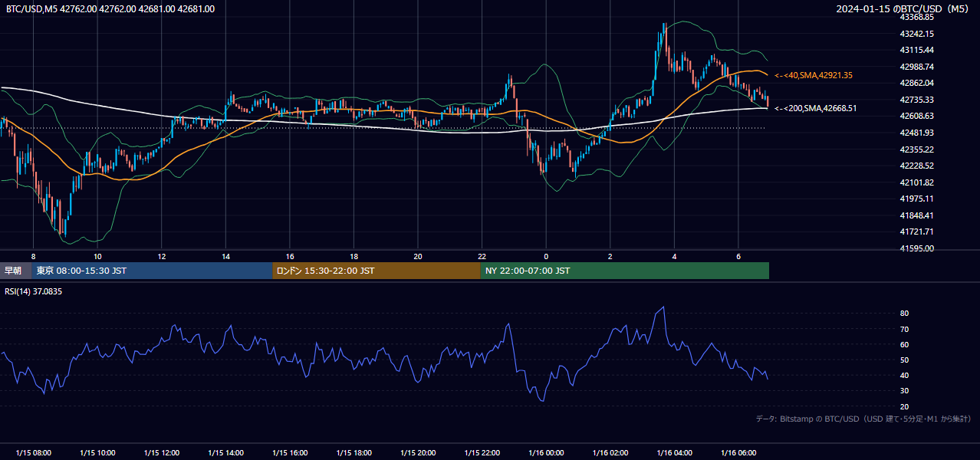Click the 1/16 02:00 date label
The image size is (980, 460).
[x=610, y=452]
